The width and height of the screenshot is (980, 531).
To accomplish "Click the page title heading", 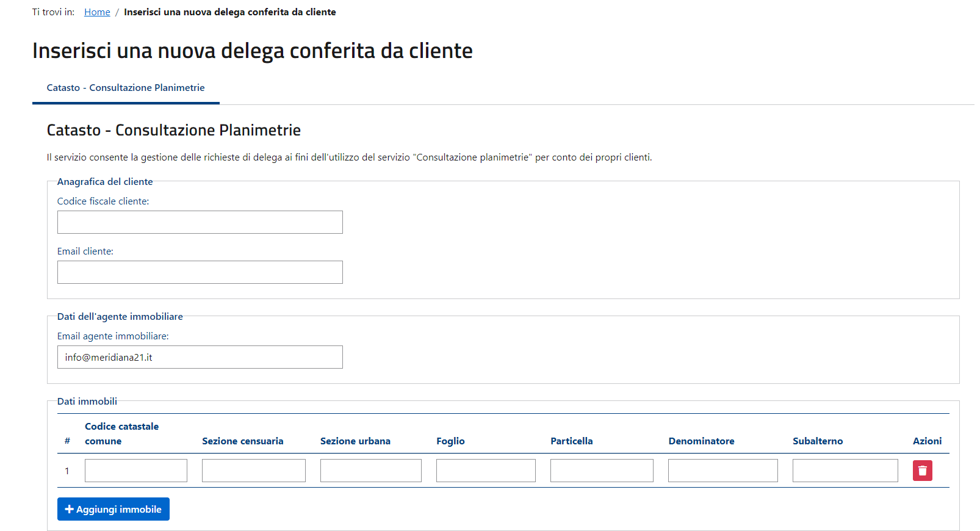I will pos(253,51).
